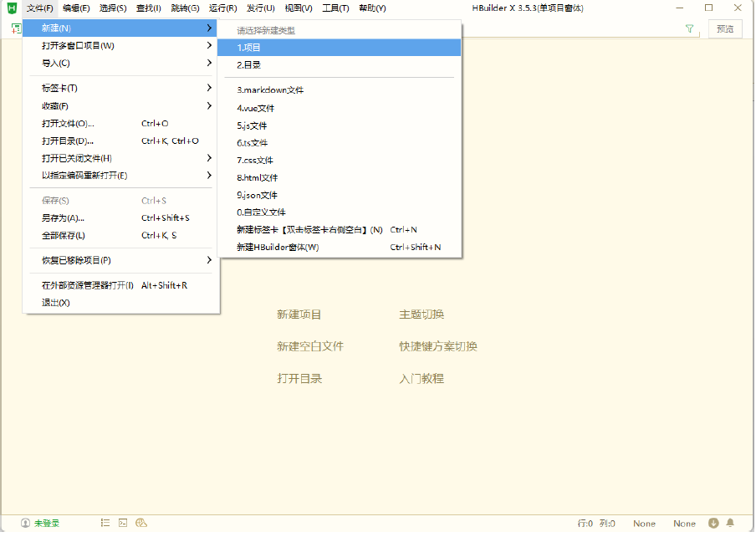Expand the 新建(N) submenu arrow
Image resolution: width=756 pixels, height=537 pixels.
pos(209,28)
